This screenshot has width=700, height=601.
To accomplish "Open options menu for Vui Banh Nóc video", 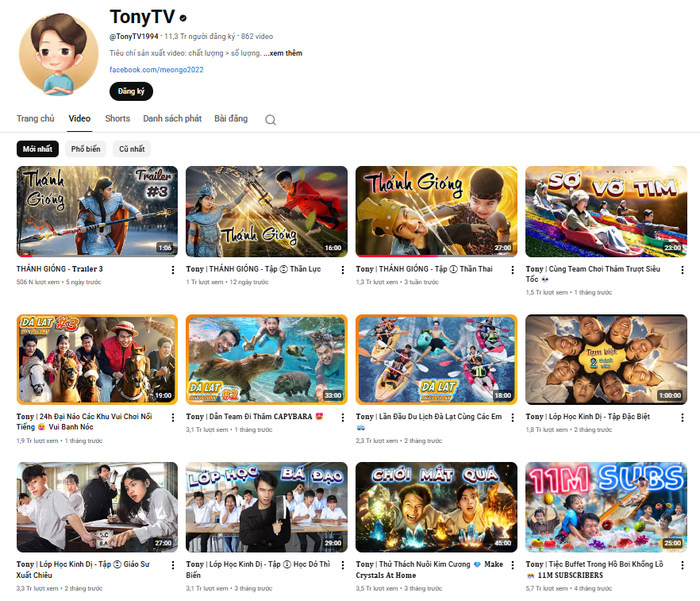I will [173, 417].
